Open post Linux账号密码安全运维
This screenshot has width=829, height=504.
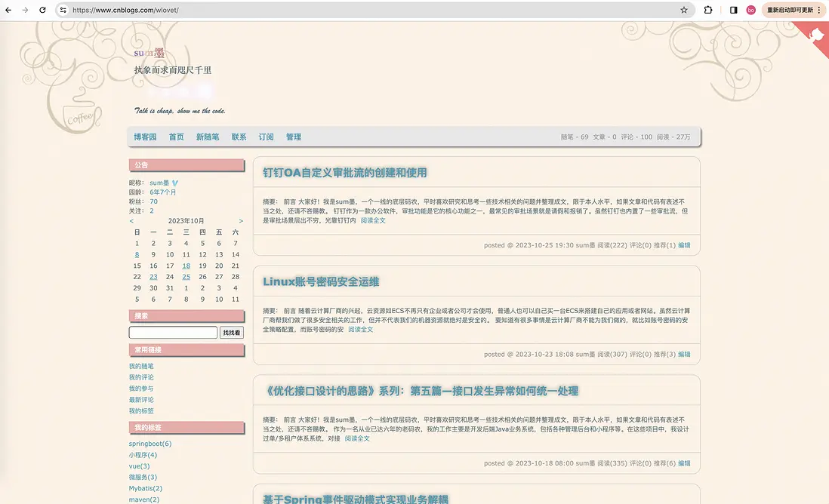[321, 281]
